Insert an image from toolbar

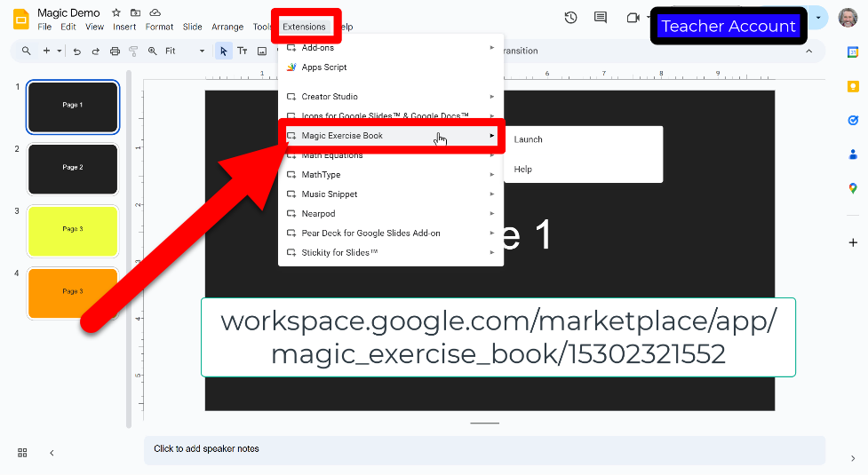262,51
